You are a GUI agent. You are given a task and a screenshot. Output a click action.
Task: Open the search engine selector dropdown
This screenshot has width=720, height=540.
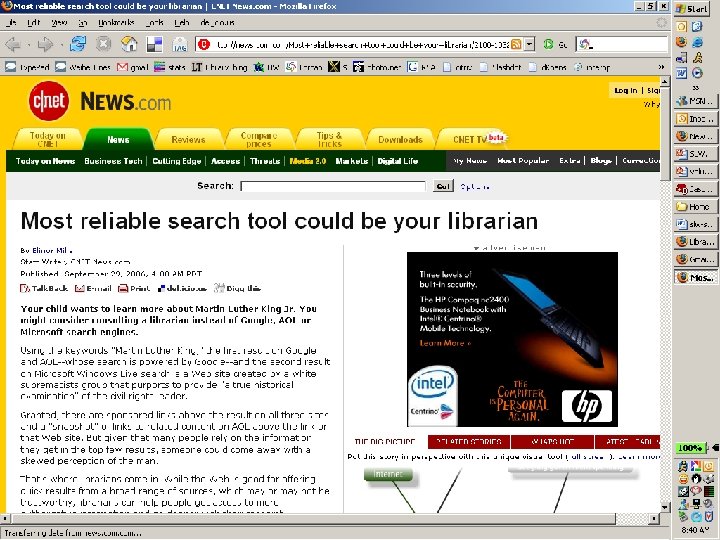(x=586, y=44)
